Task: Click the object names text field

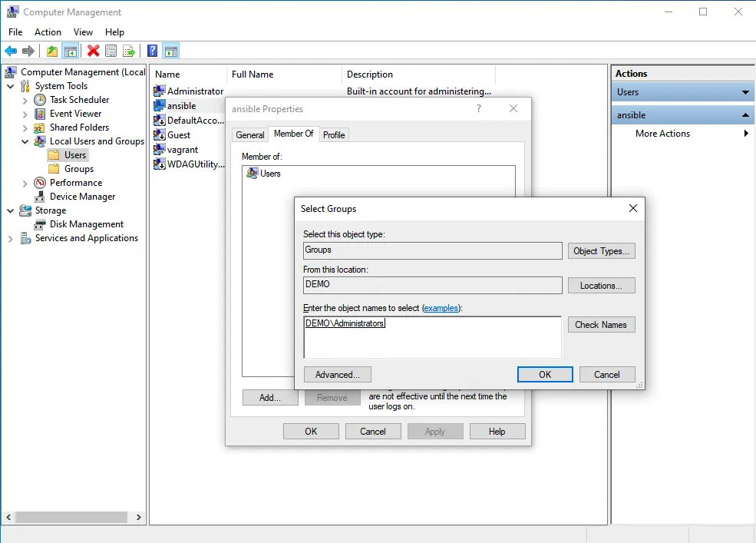Action: tap(432, 337)
